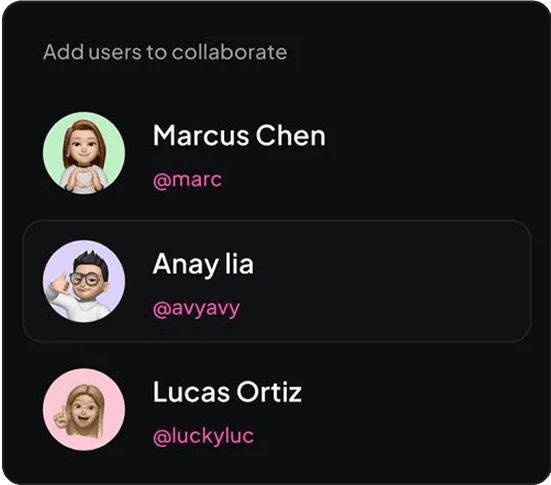The image size is (551, 485).
Task: Click the word 'collaborate' in the header
Action: point(229,52)
